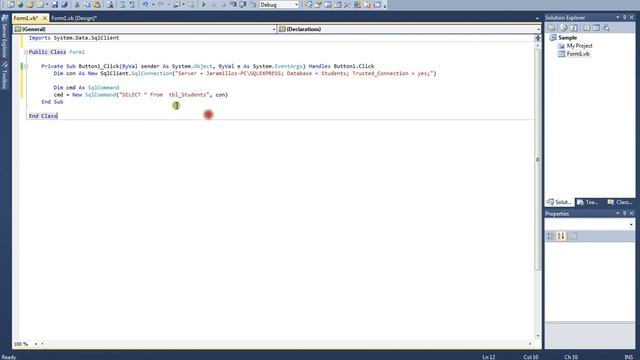The image size is (640, 360).
Task: Click the Cut scissors icon
Action: click(77, 4)
